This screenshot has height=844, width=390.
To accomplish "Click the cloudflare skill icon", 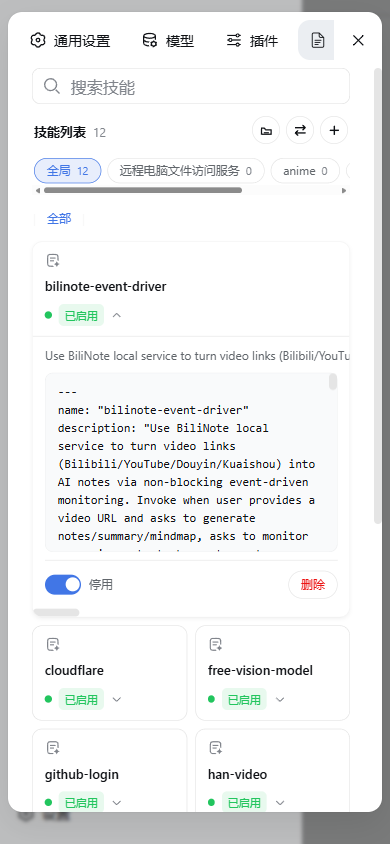I will 53,644.
